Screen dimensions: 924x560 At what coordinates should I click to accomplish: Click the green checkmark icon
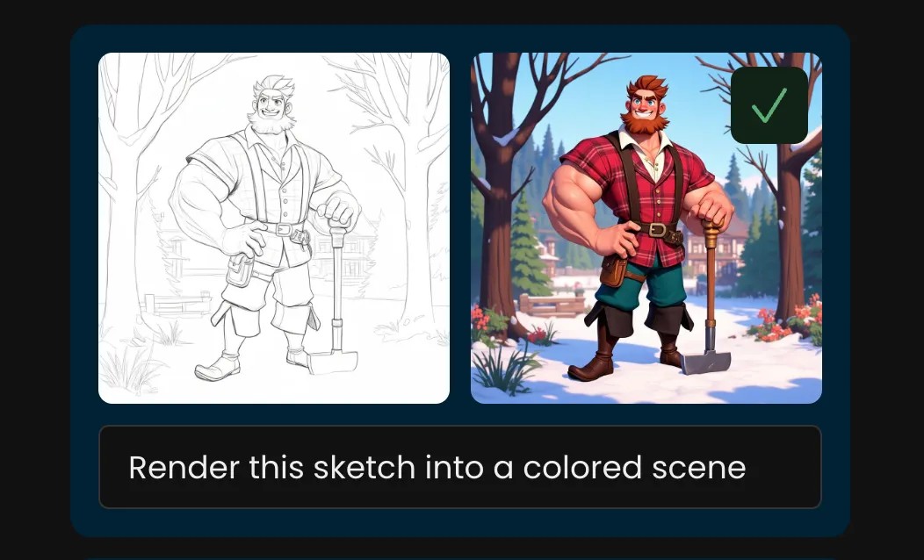tap(769, 104)
